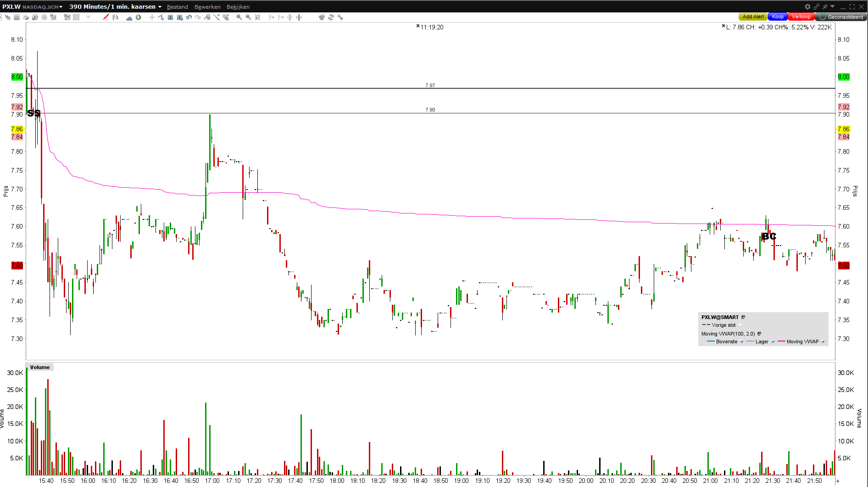Open the settings gear in title bar
The width and height of the screenshot is (868, 487).
point(807,6)
